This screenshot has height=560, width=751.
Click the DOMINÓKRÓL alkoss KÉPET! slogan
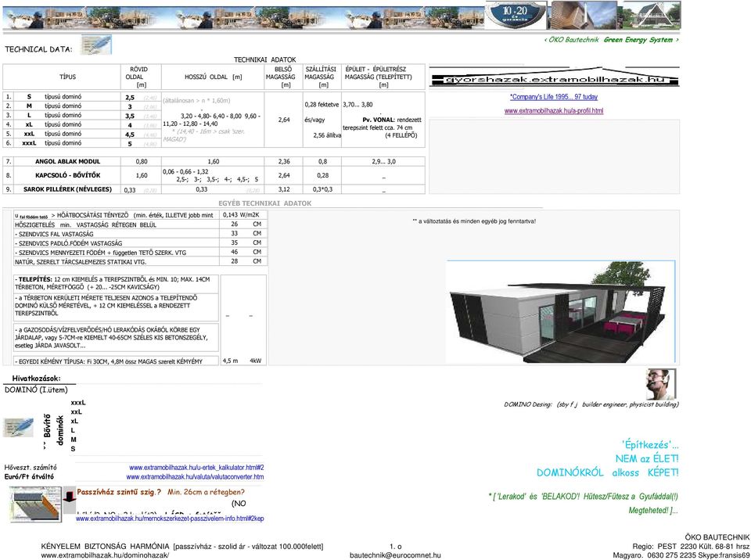pos(607,473)
